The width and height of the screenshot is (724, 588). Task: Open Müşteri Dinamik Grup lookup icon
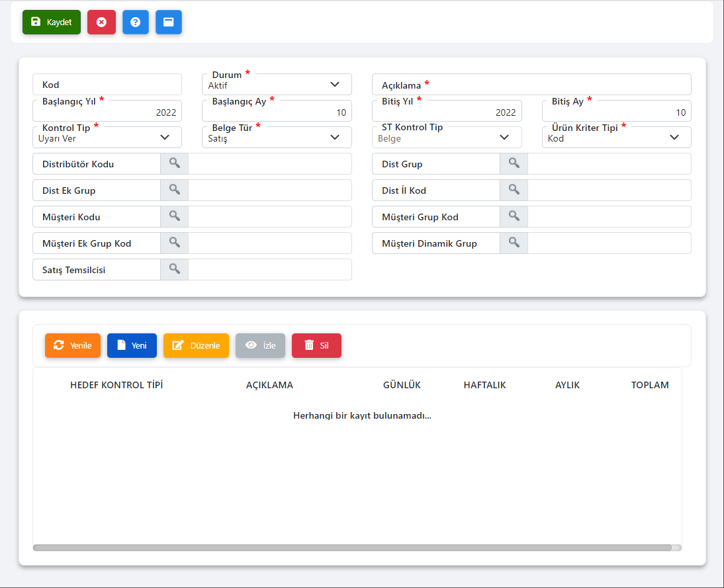click(x=514, y=243)
